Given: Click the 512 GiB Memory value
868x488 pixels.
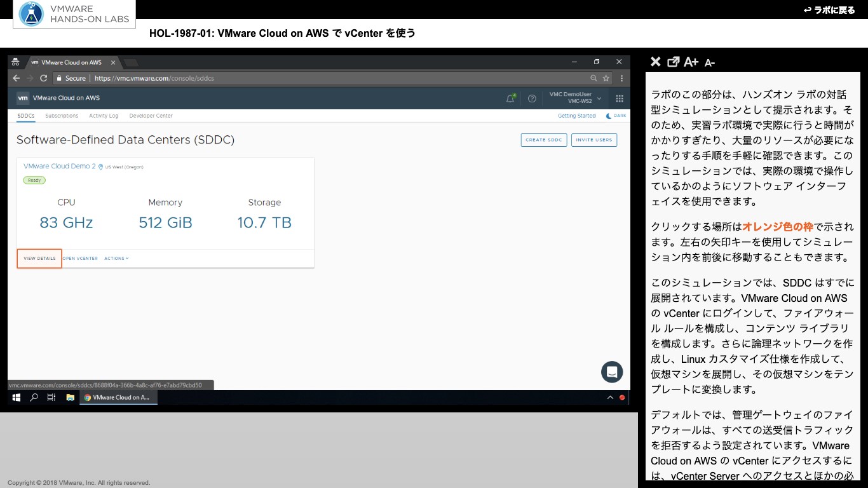Looking at the screenshot, I should 165,223.
